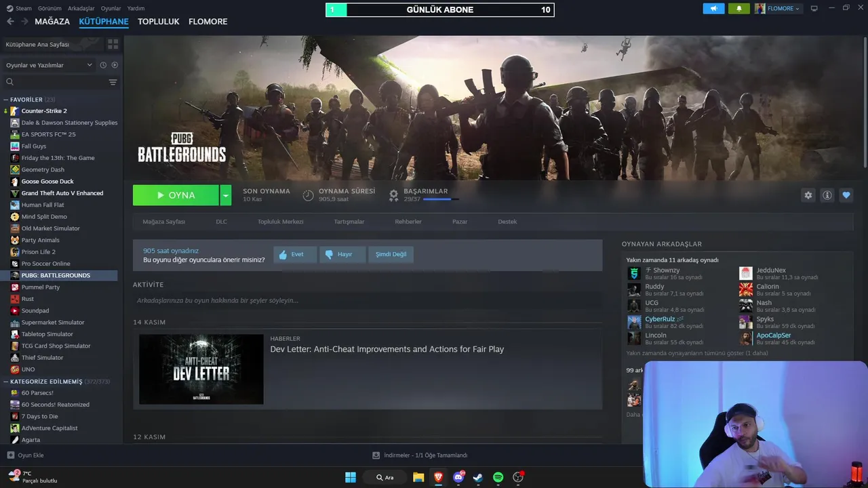
Task: Click the UNO game icon
Action: click(x=15, y=369)
